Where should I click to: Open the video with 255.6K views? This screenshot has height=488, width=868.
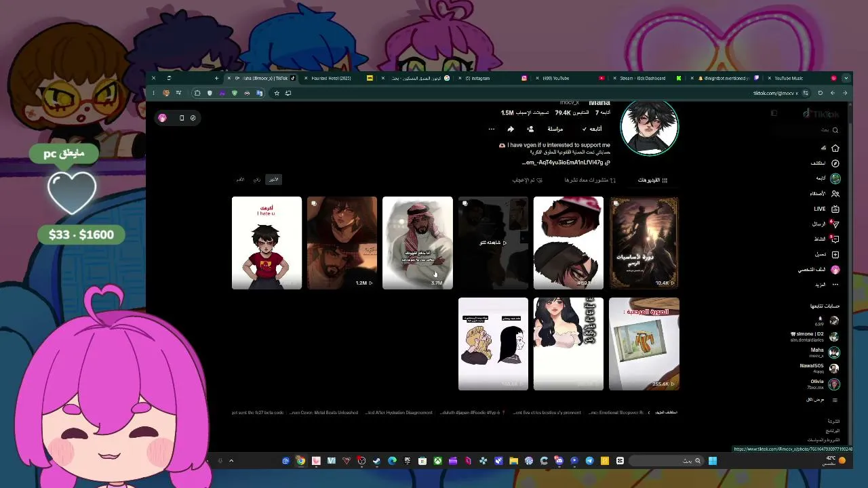coord(644,344)
